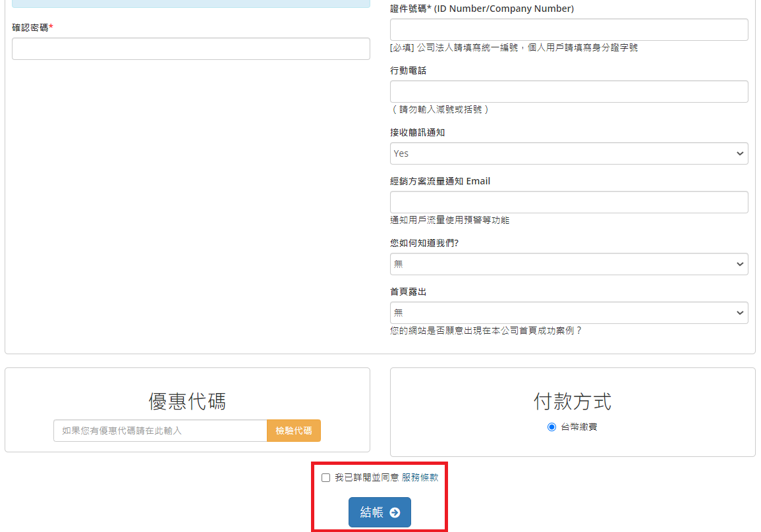Click the 確認密碼 password confirmation field

click(x=190, y=49)
